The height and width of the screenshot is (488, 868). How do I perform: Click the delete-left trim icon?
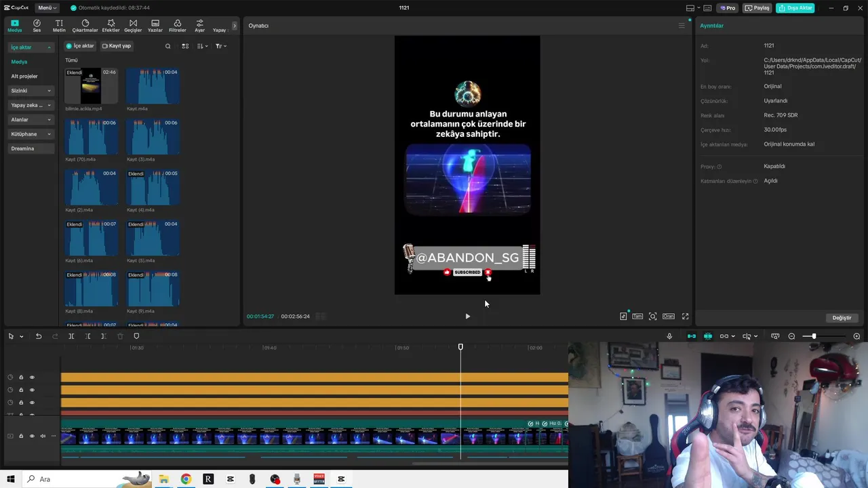point(87,336)
